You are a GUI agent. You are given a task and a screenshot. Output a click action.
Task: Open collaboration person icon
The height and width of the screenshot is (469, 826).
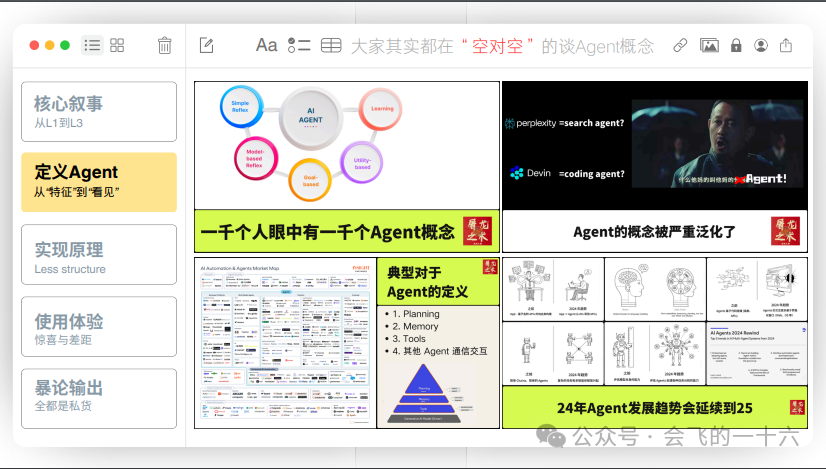761,45
